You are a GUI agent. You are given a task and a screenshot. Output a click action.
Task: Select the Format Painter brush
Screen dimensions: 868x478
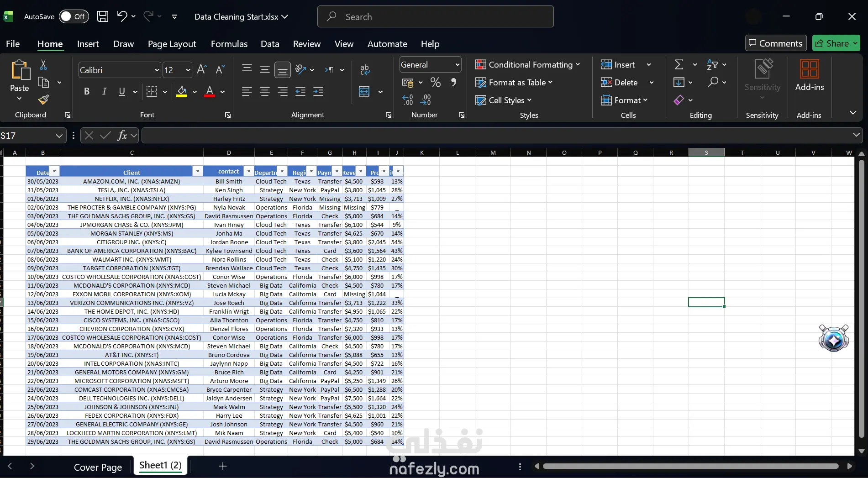43,99
